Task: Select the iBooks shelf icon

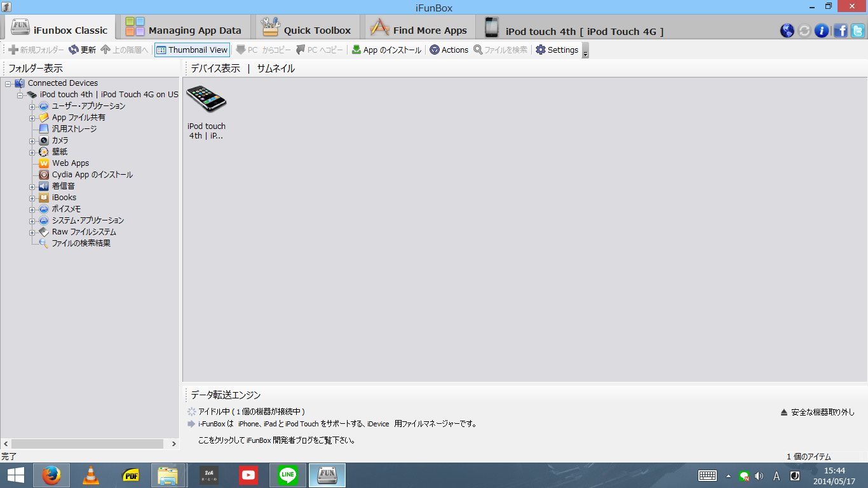Action: [x=44, y=198]
